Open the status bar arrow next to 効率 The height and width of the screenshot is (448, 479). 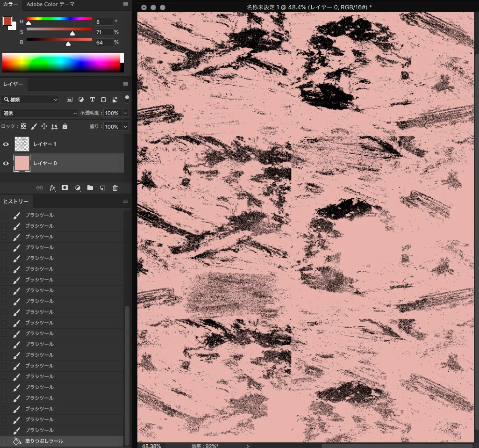pyautogui.click(x=248, y=446)
